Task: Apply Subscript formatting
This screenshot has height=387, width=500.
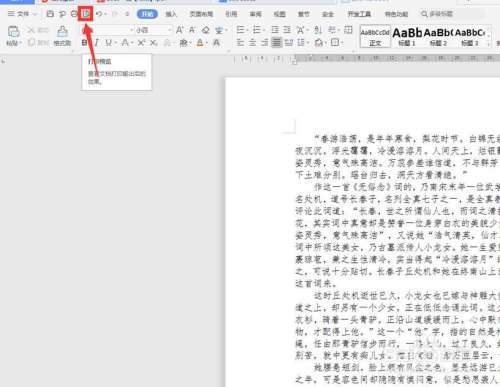Action: pyautogui.click(x=153, y=43)
